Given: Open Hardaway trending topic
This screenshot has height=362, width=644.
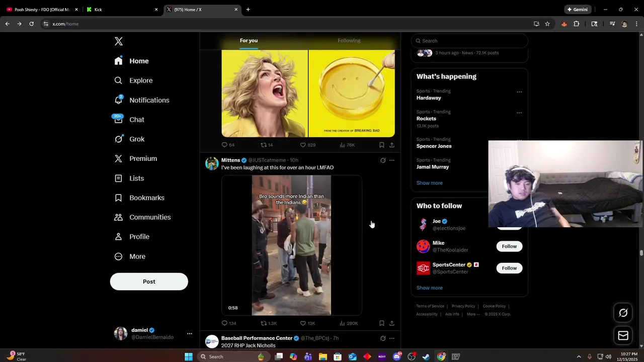Looking at the screenshot, I should click(429, 98).
